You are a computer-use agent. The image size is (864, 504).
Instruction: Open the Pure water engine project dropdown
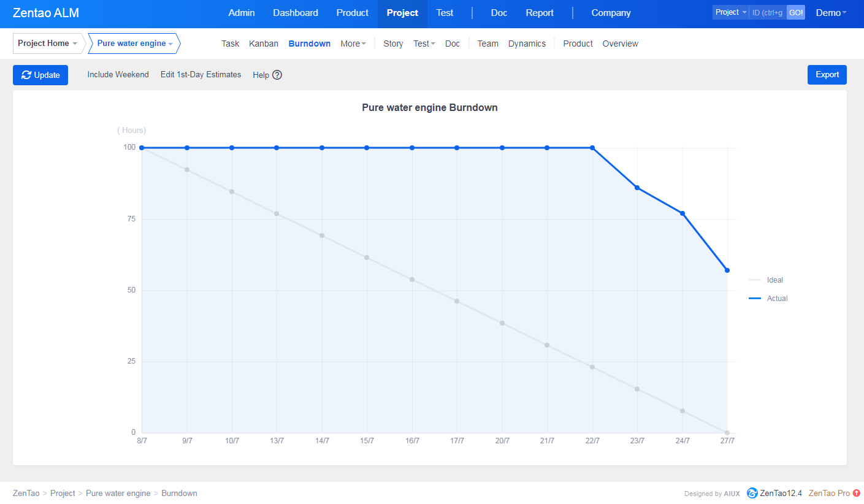(135, 44)
